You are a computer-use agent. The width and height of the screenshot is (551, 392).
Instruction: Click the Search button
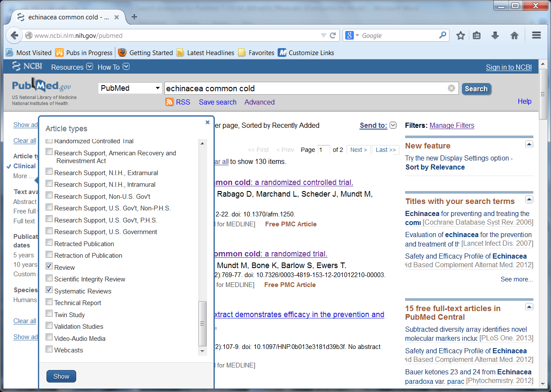(476, 89)
